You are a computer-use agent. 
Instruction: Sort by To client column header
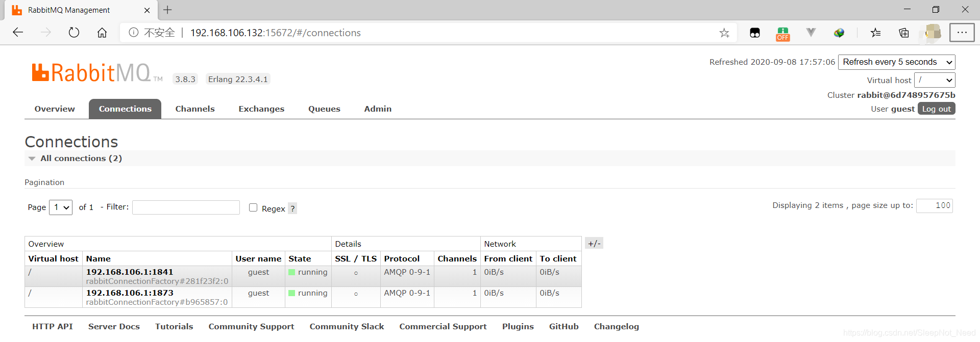558,259
